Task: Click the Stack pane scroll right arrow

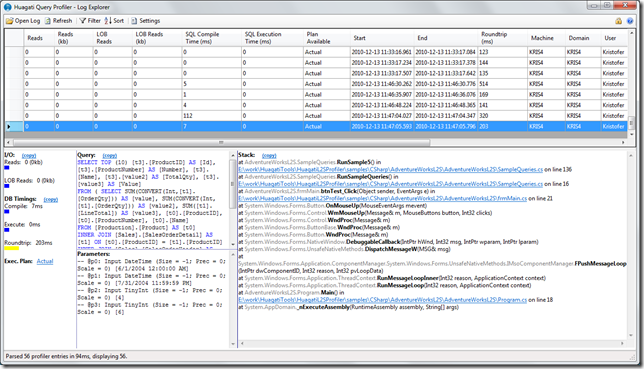Action: pos(622,343)
